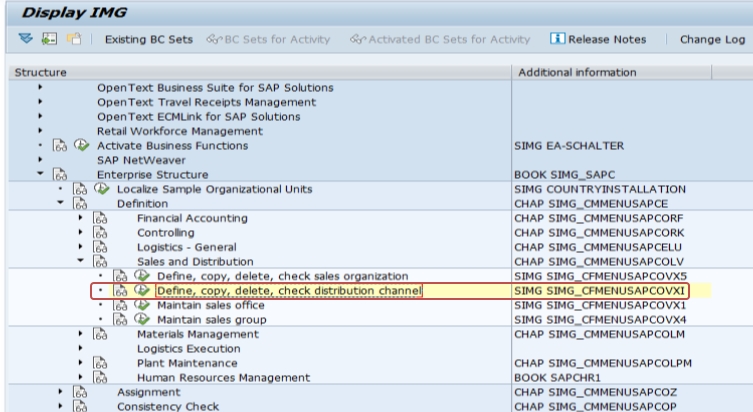Viewport: 753px width, 412px height.
Task: Execute the Activate Business Functions activity icon
Action: 82,145
